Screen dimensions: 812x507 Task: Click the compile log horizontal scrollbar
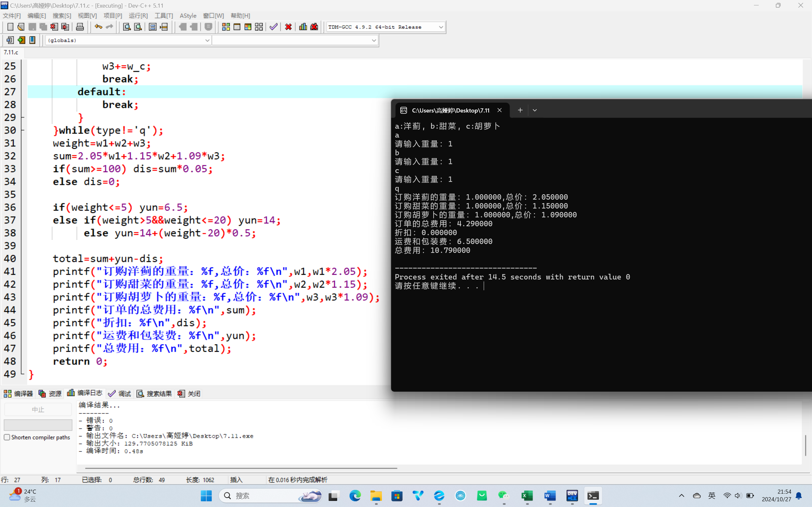pyautogui.click(x=241, y=468)
